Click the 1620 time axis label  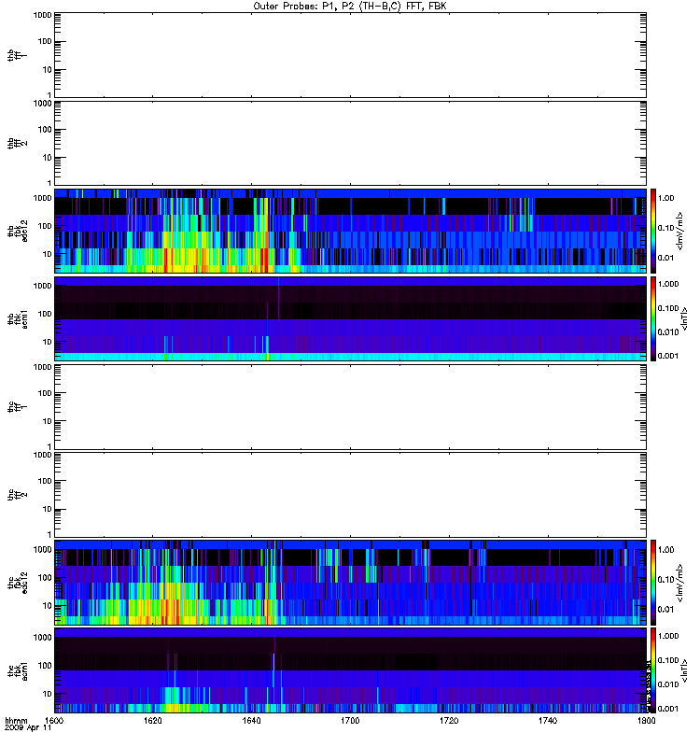click(152, 720)
